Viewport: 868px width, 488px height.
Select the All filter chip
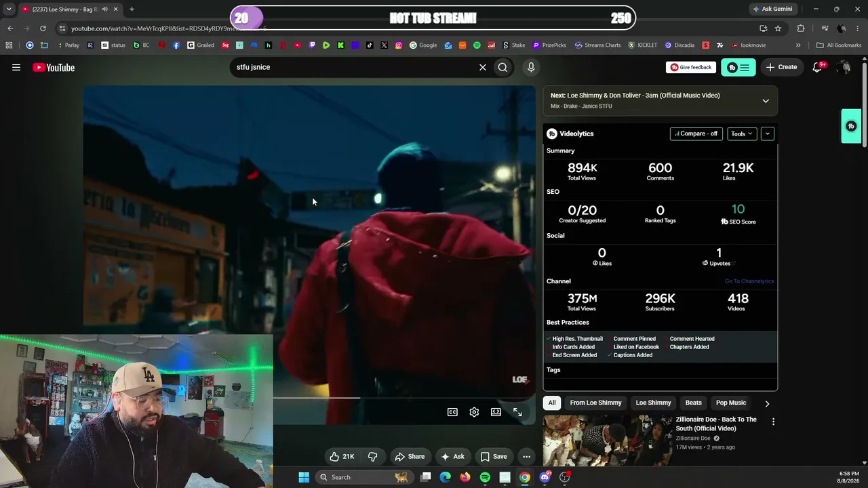pos(552,403)
